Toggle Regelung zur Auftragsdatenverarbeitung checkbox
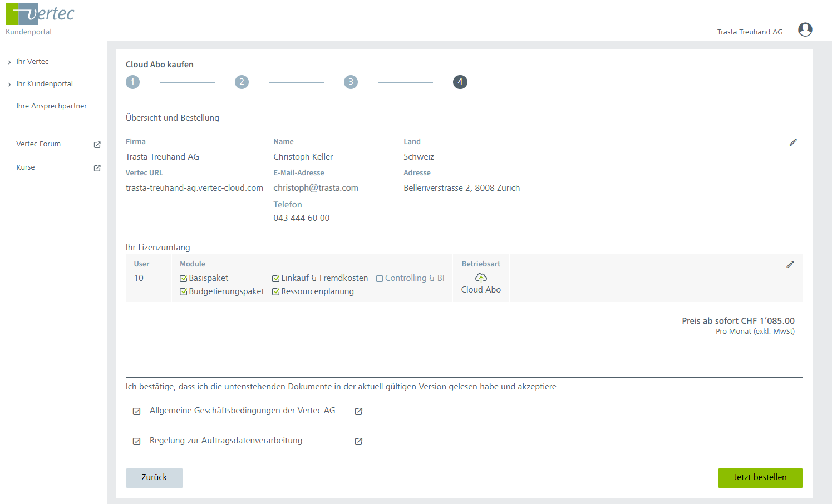This screenshot has height=504, width=832. [136, 441]
